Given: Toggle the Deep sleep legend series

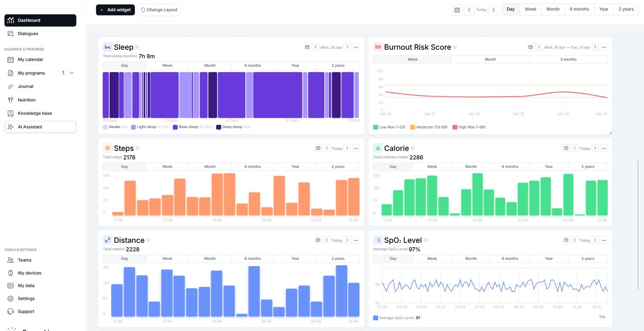Looking at the screenshot, I should click(233, 127).
